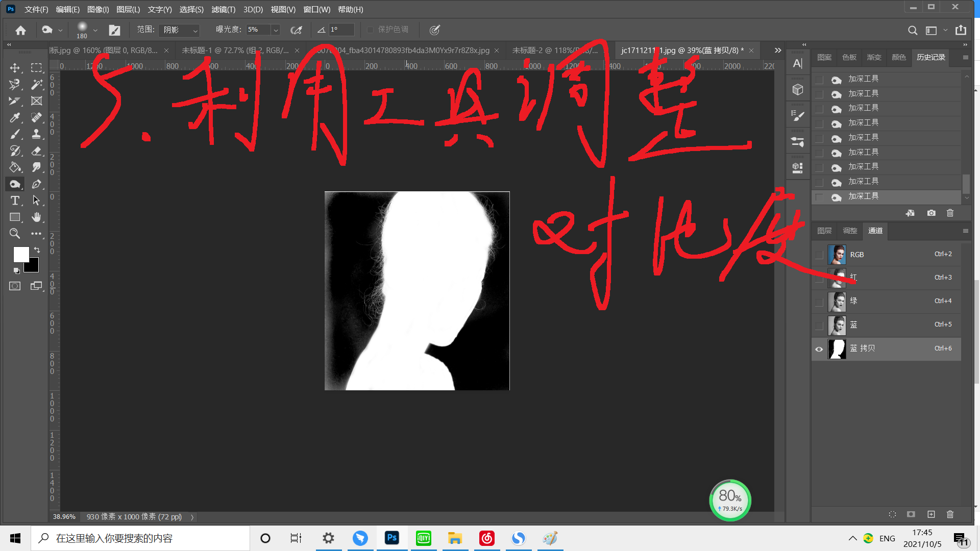Click the new snapshot camera icon in History

pyautogui.click(x=931, y=213)
